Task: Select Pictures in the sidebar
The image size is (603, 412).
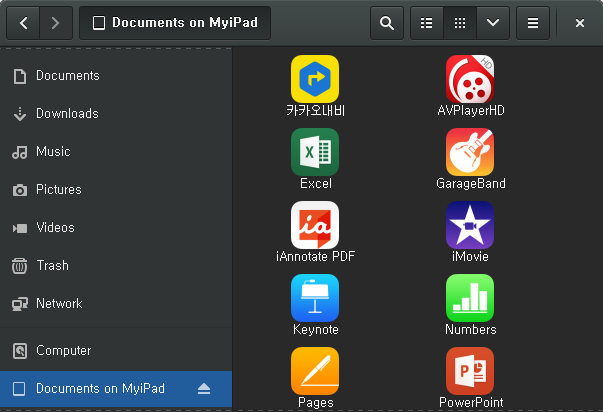Action: pos(116,190)
